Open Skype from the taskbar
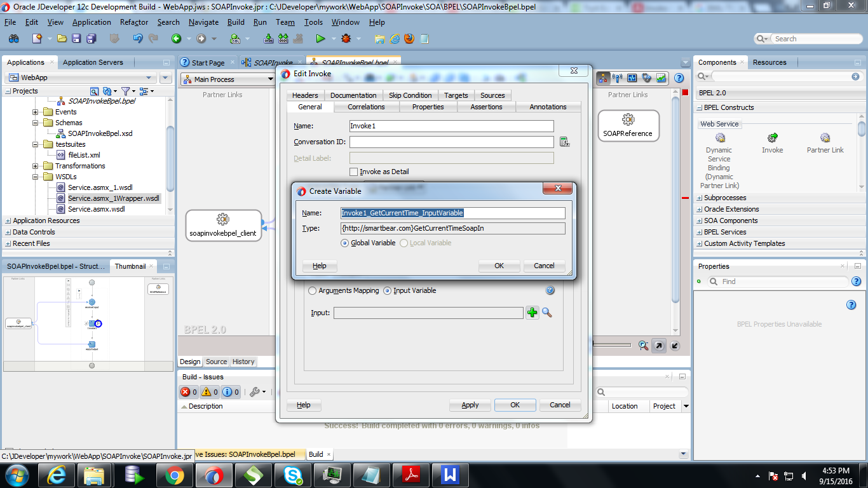Viewport: 868px width, 488px height. 292,473
